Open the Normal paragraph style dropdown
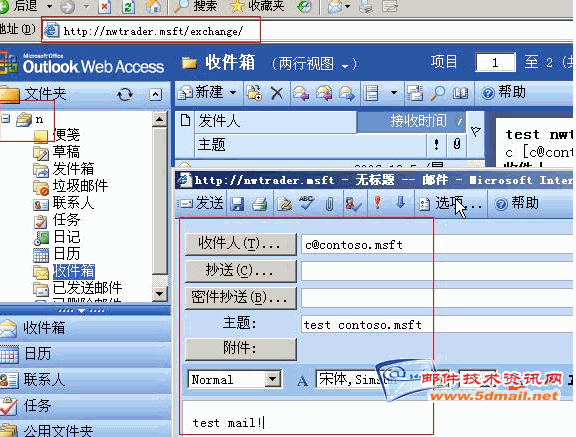 (x=273, y=379)
